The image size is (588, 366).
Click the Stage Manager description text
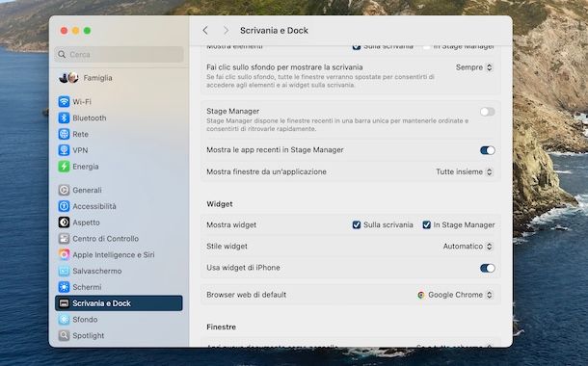coord(337,125)
